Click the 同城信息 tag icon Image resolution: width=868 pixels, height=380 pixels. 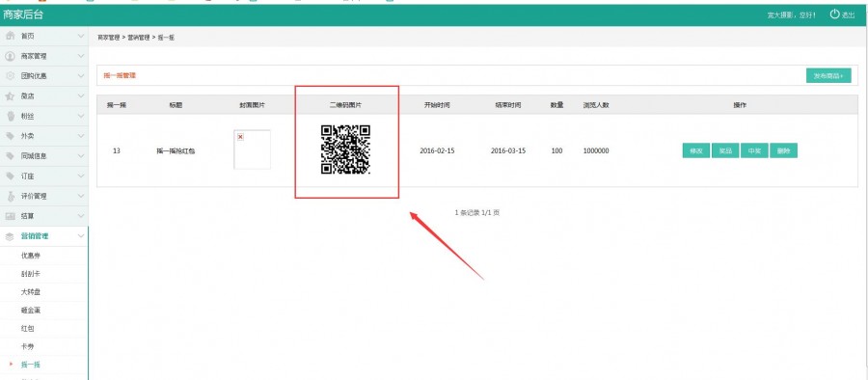click(x=10, y=155)
